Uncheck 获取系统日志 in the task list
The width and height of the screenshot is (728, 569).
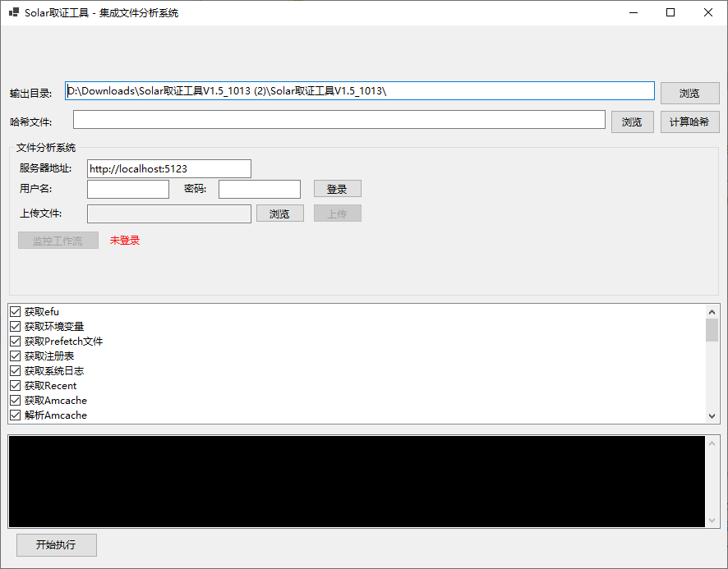coord(15,371)
